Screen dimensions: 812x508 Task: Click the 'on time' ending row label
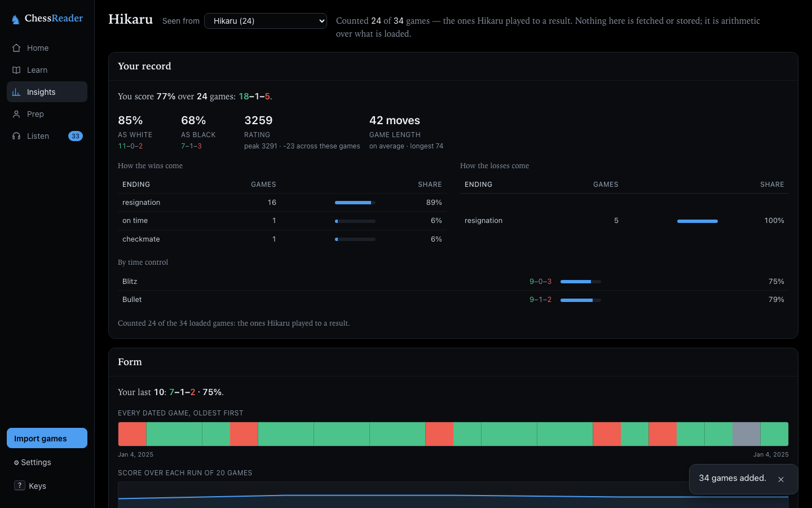(x=135, y=221)
